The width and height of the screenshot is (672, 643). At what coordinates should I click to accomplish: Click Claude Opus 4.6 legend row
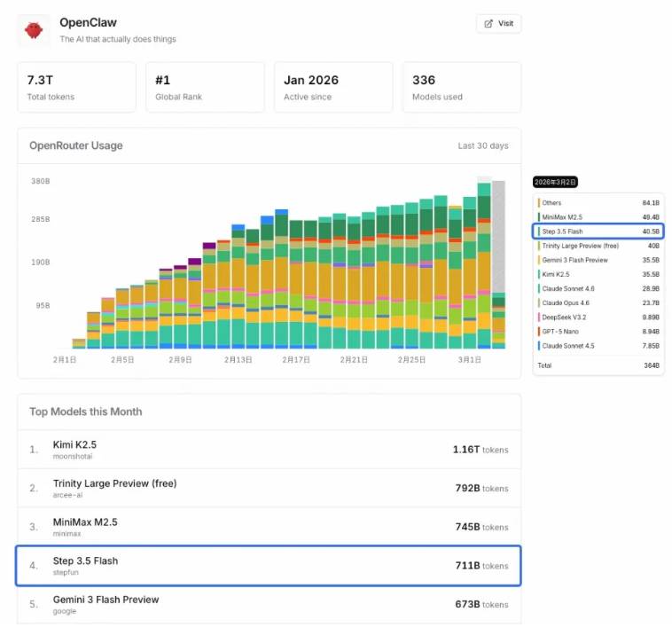598,302
